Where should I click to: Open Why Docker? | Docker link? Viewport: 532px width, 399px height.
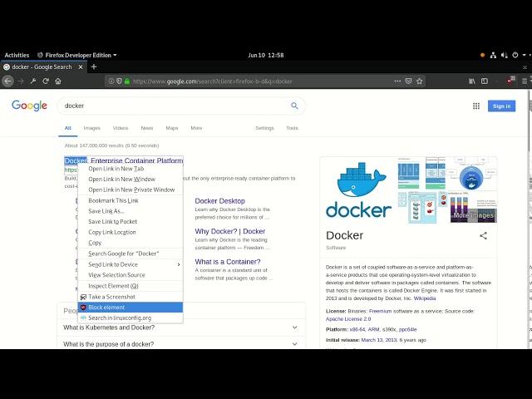pos(230,231)
